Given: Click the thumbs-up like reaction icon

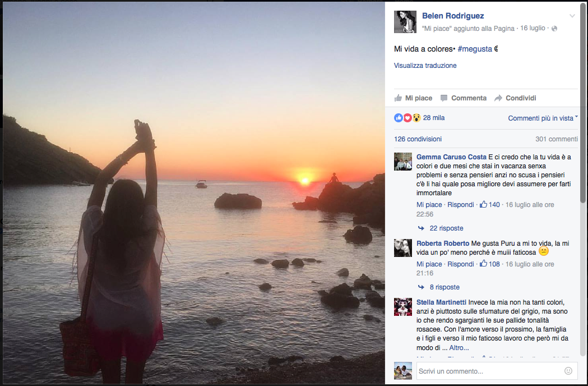Looking at the screenshot, I should click(x=398, y=118).
